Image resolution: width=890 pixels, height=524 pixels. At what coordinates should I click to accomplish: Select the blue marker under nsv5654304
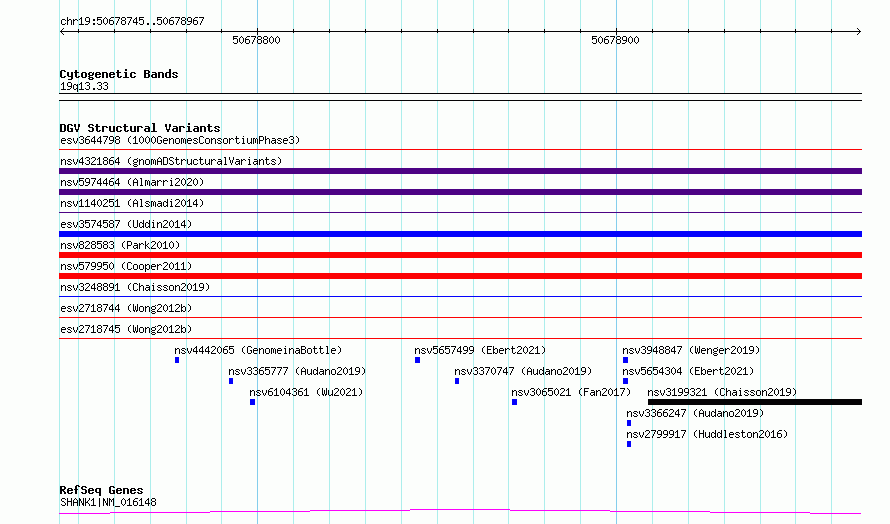pos(625,381)
